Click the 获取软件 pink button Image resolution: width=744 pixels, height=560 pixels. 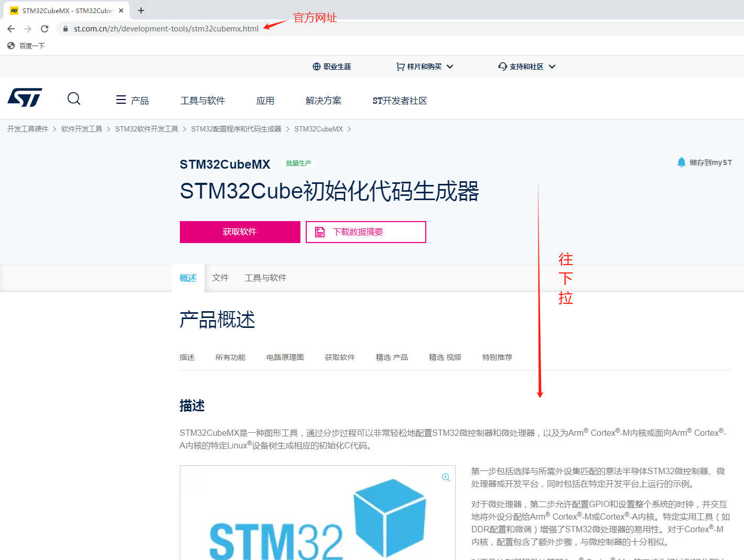click(x=240, y=232)
